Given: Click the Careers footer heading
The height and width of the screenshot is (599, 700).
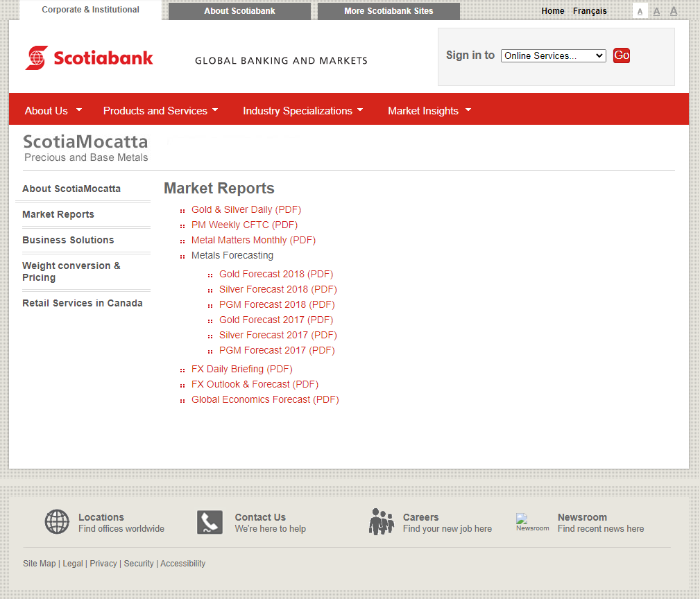Looking at the screenshot, I should tap(421, 517).
